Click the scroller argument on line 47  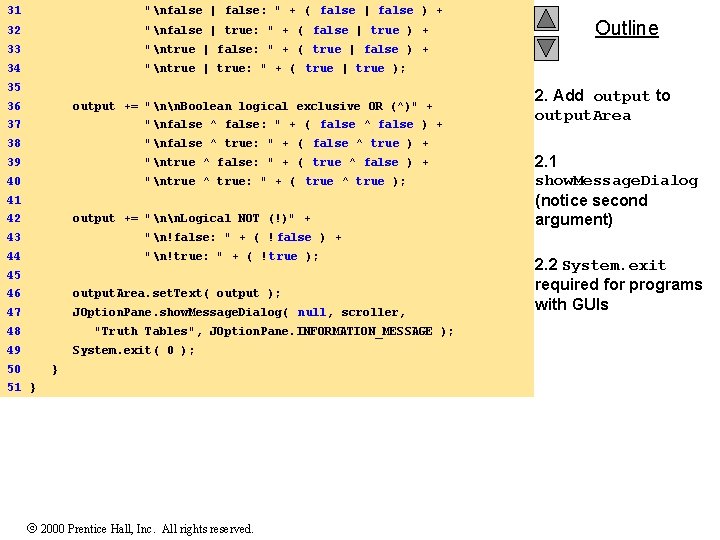[370, 312]
